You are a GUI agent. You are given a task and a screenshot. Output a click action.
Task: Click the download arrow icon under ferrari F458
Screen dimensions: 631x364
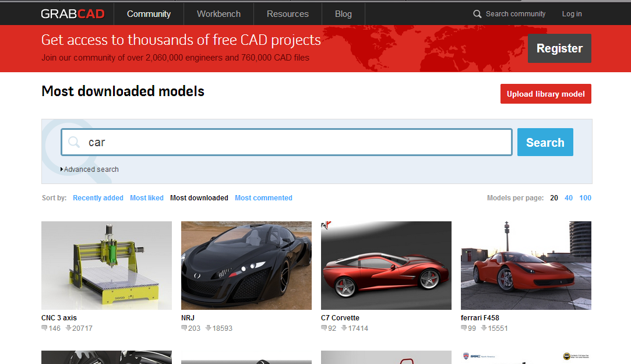[484, 328]
